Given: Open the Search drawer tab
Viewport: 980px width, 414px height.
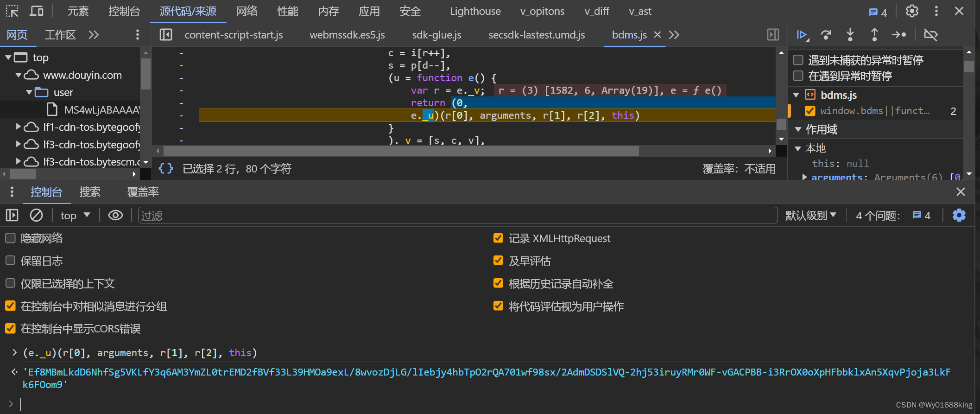Looking at the screenshot, I should pyautogui.click(x=90, y=192).
